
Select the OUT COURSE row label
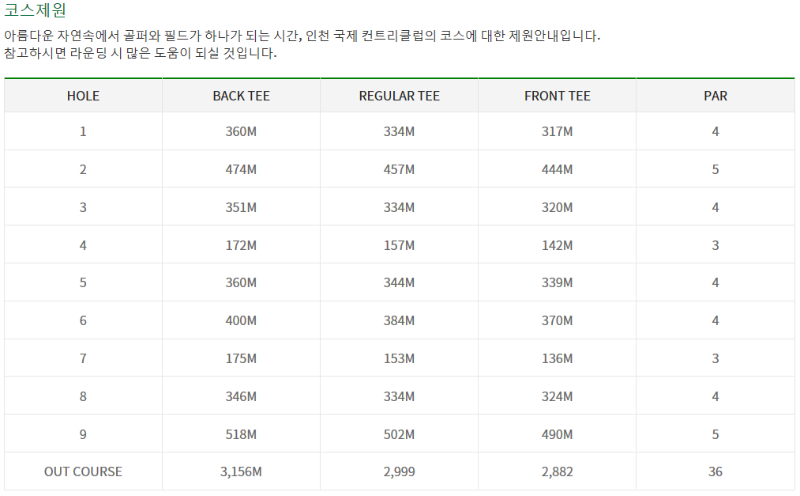click(83, 472)
